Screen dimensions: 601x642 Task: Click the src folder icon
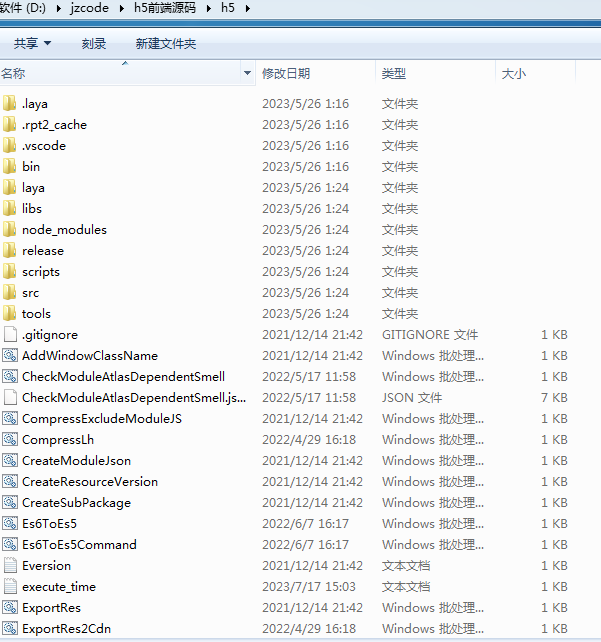(10, 292)
